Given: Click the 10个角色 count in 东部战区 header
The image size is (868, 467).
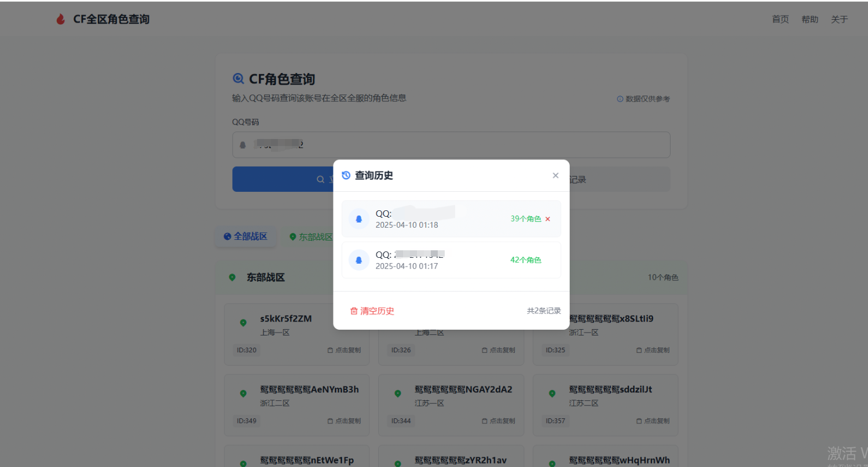Looking at the screenshot, I should [x=663, y=278].
